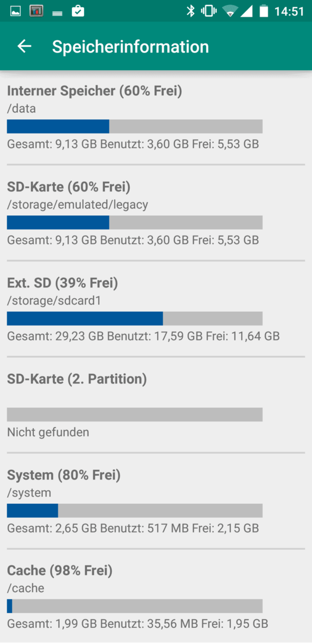Click the System /system usage bar
Viewport: 312px width, 644px height.
point(135,510)
